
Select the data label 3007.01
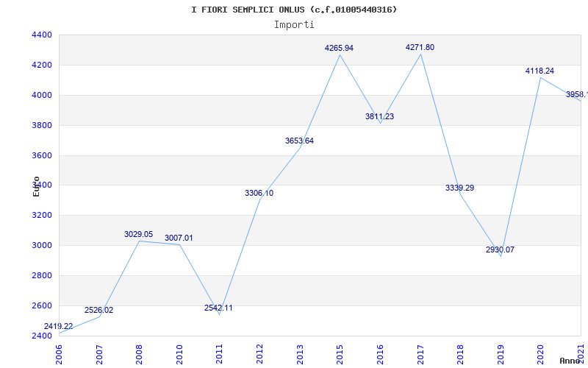pyautogui.click(x=179, y=238)
